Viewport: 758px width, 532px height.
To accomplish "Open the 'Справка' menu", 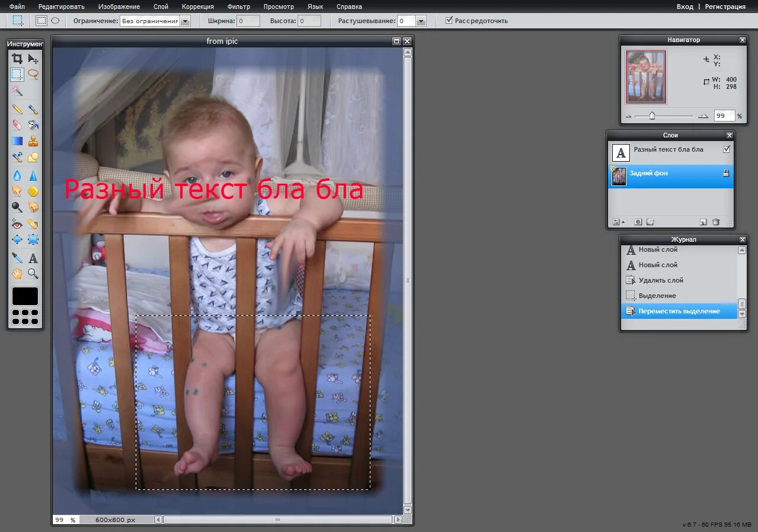I will 349,7.
